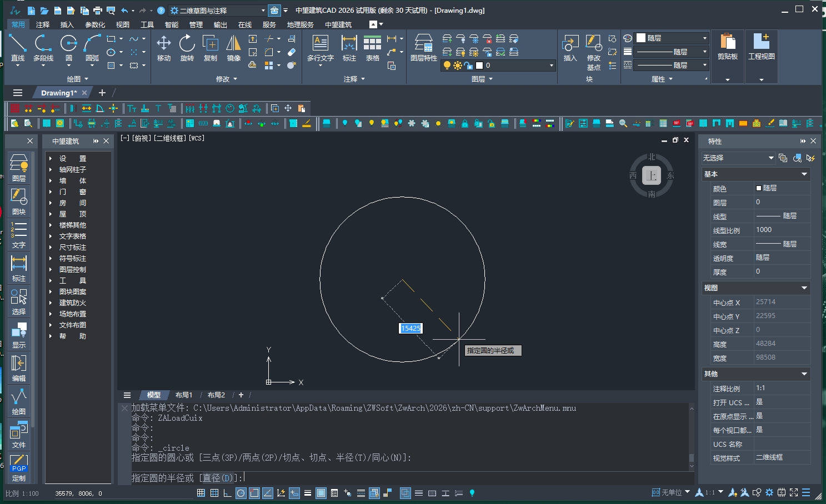
Task: Open the 无单位 units dropdown in status bar
Action: tap(671, 492)
